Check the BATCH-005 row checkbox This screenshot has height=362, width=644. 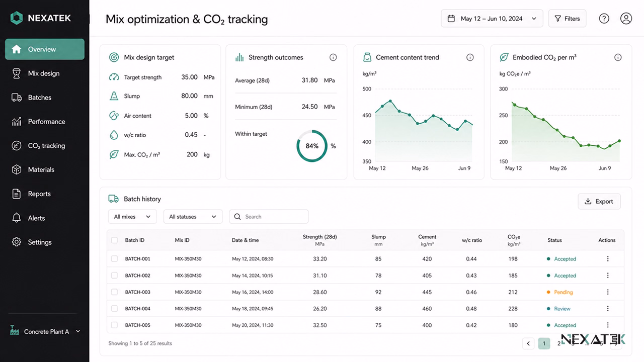114,325
